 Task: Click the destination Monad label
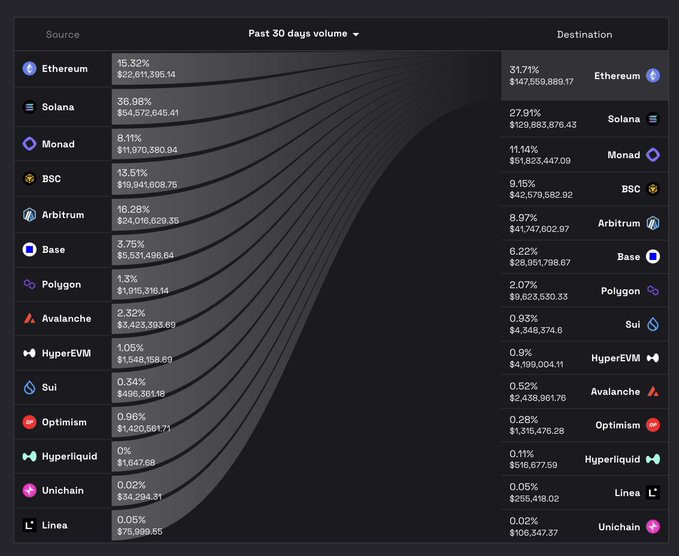(624, 155)
